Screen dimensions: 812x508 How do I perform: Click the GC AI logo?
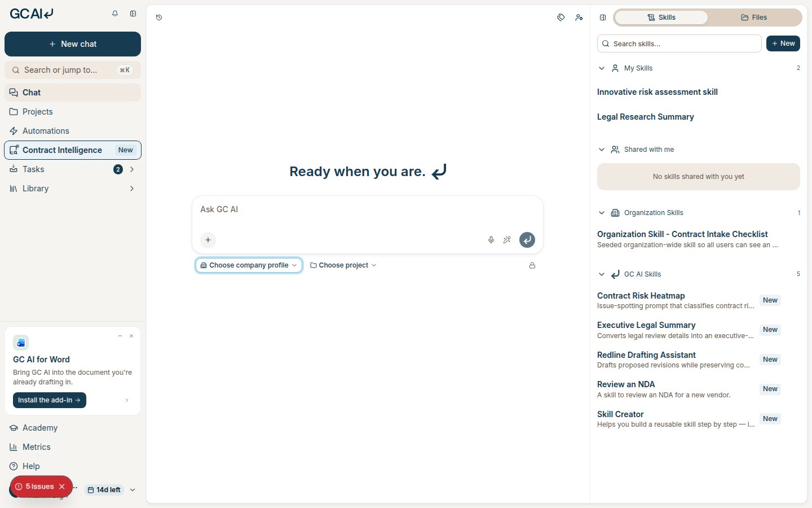(x=32, y=14)
